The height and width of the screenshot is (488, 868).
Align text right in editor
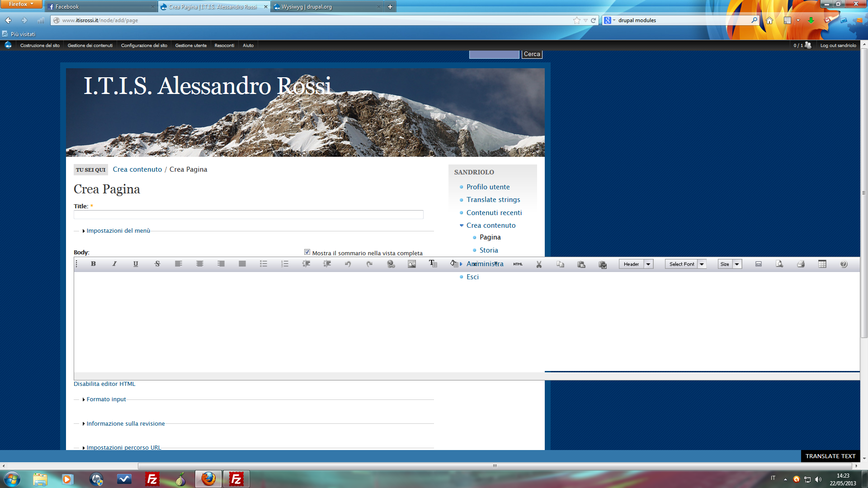tap(221, 264)
